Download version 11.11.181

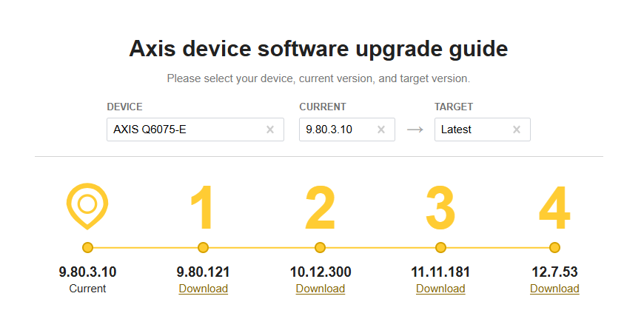coord(440,289)
